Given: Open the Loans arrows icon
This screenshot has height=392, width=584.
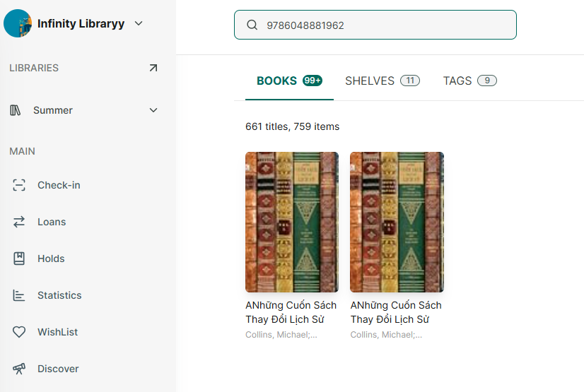Looking at the screenshot, I should 19,222.
